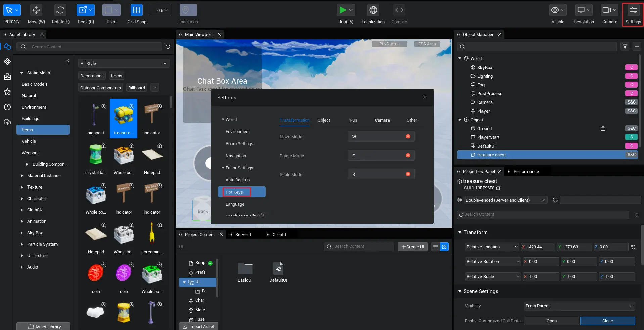Toggle the Ground object lock icon
The height and width of the screenshot is (330, 644).
point(603,128)
